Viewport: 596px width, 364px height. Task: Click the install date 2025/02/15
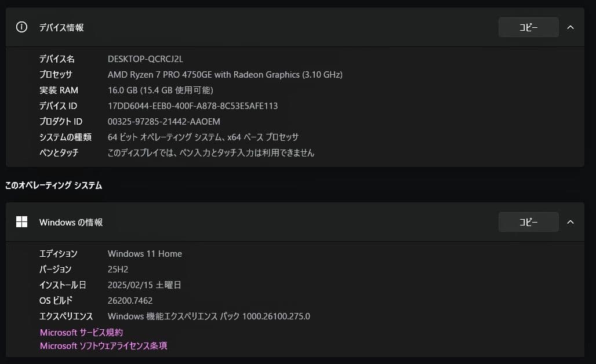tap(144, 285)
